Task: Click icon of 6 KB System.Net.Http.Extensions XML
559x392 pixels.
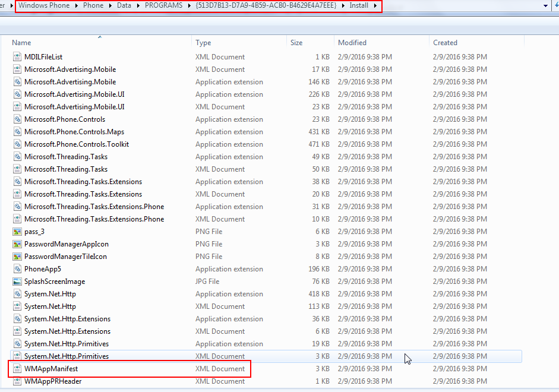Action: [17, 331]
